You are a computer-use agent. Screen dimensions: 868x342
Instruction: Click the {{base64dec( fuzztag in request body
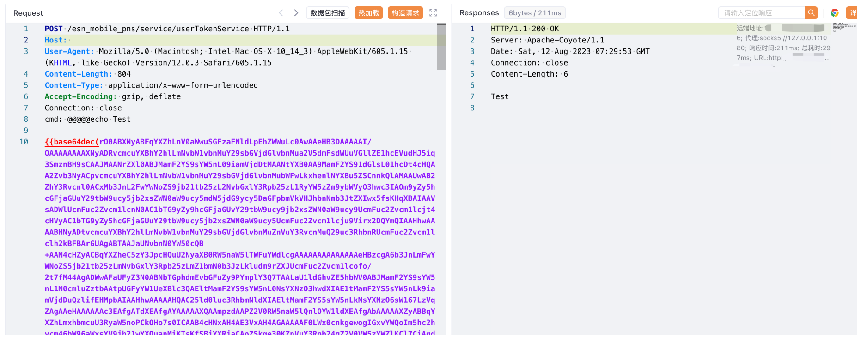pyautogui.click(x=72, y=142)
